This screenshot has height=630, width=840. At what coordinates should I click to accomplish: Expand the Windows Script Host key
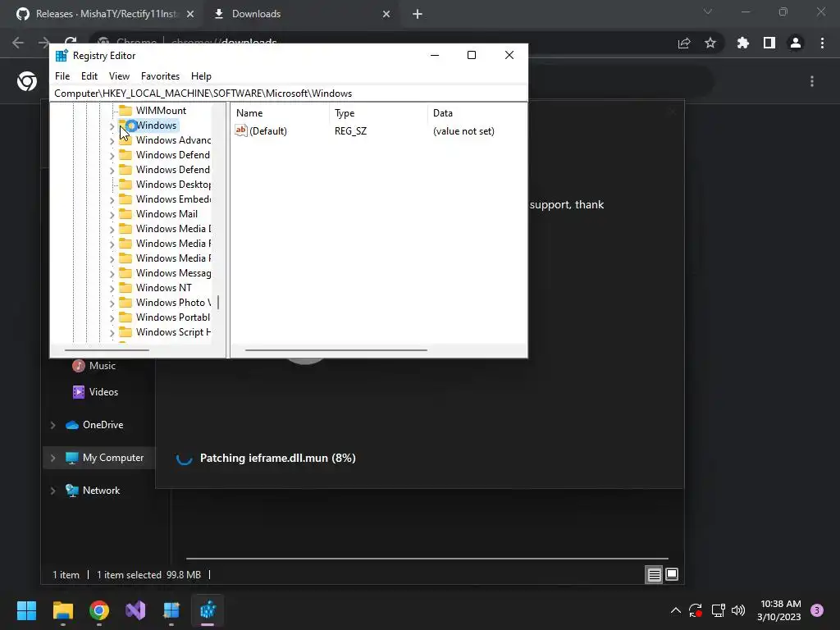click(112, 333)
